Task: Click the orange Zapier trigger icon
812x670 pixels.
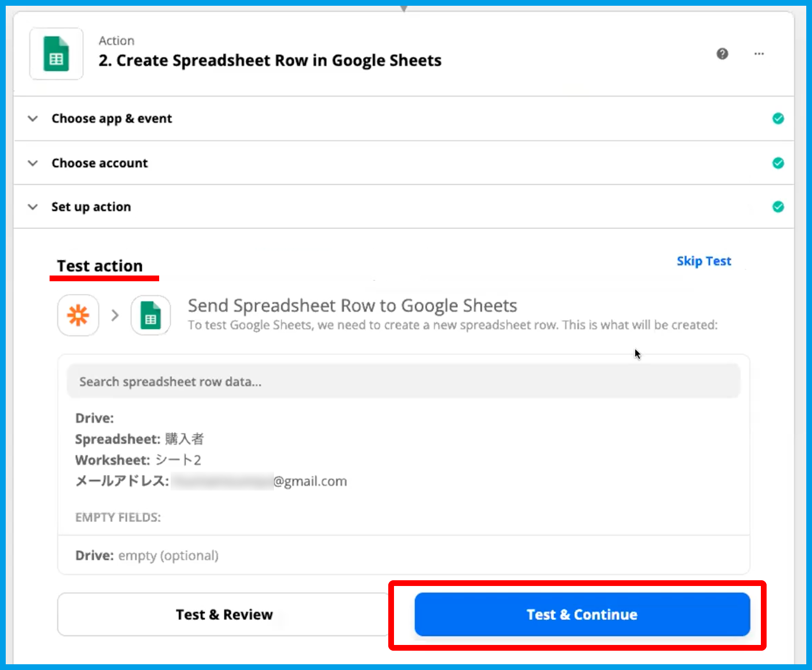Action: tap(78, 315)
